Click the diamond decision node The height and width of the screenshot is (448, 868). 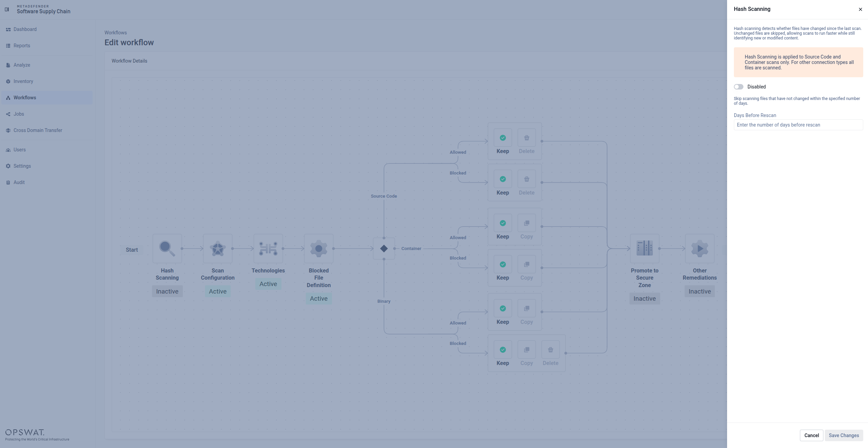tap(384, 249)
